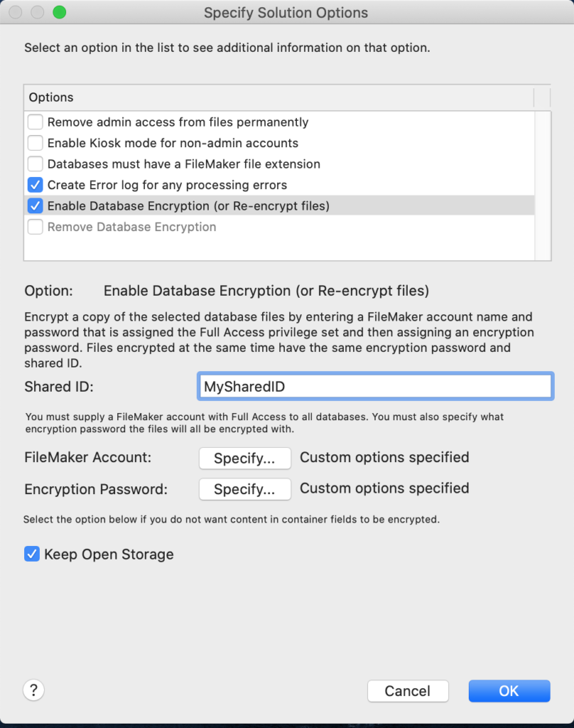Open the Help question mark icon
The width and height of the screenshot is (574, 728).
(x=33, y=690)
